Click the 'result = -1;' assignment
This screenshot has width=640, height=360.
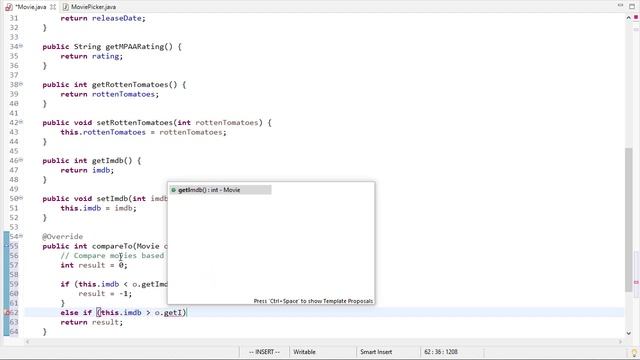pos(105,293)
